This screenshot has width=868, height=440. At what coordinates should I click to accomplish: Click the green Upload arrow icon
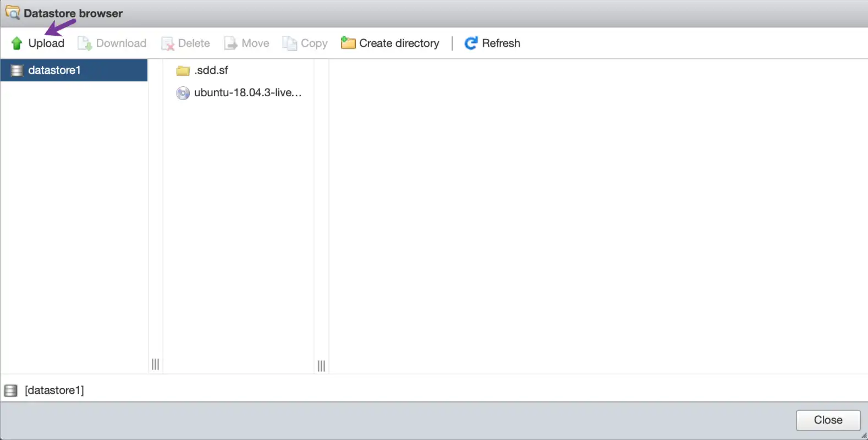(17, 43)
